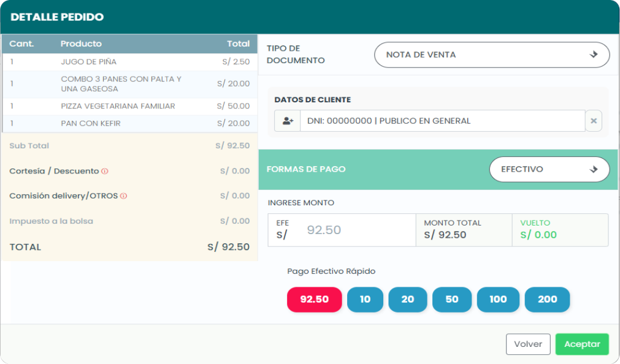Screen dimensions: 620x364
Task: Select the 20 quick cash option
Action: (x=407, y=300)
